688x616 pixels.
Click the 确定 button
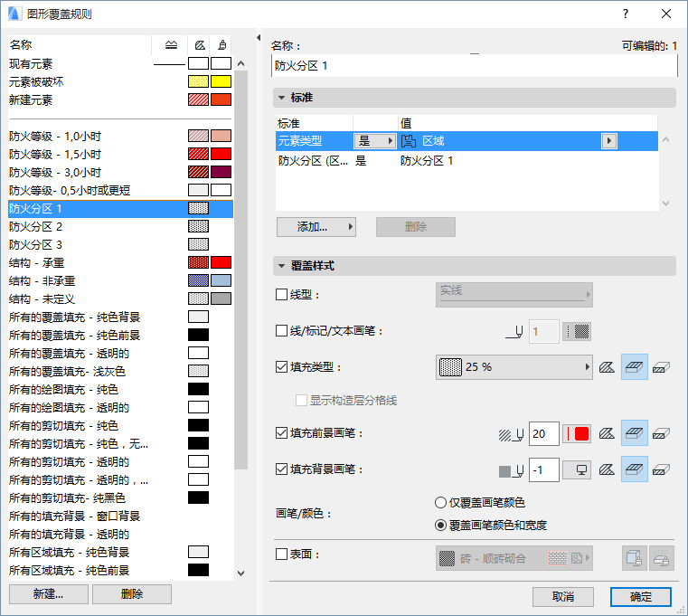click(x=641, y=597)
